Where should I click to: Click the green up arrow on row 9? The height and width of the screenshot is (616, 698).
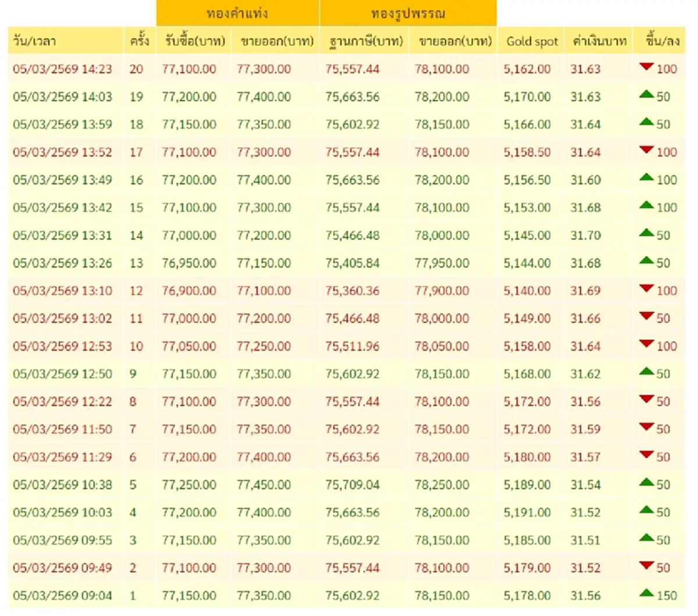click(647, 372)
